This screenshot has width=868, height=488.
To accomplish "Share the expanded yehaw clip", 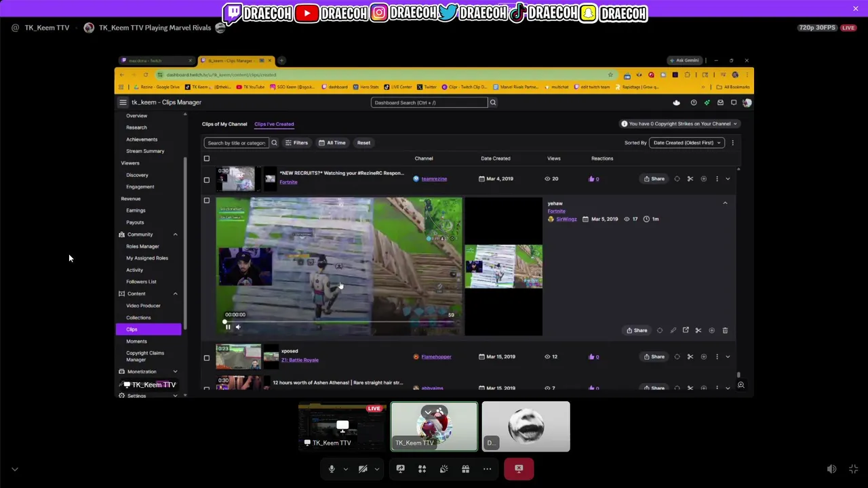I will click(x=637, y=330).
